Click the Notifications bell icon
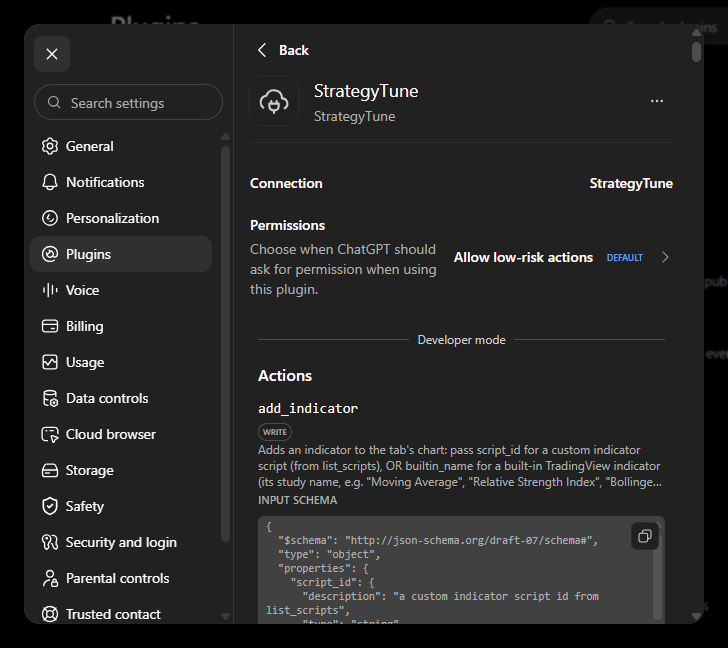Image resolution: width=728 pixels, height=648 pixels. pyautogui.click(x=50, y=182)
